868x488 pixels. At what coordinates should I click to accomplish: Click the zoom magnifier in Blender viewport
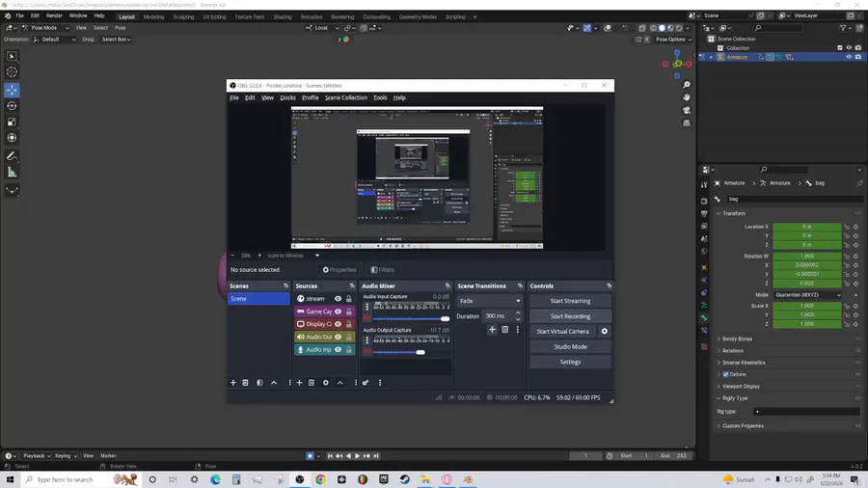pos(687,85)
